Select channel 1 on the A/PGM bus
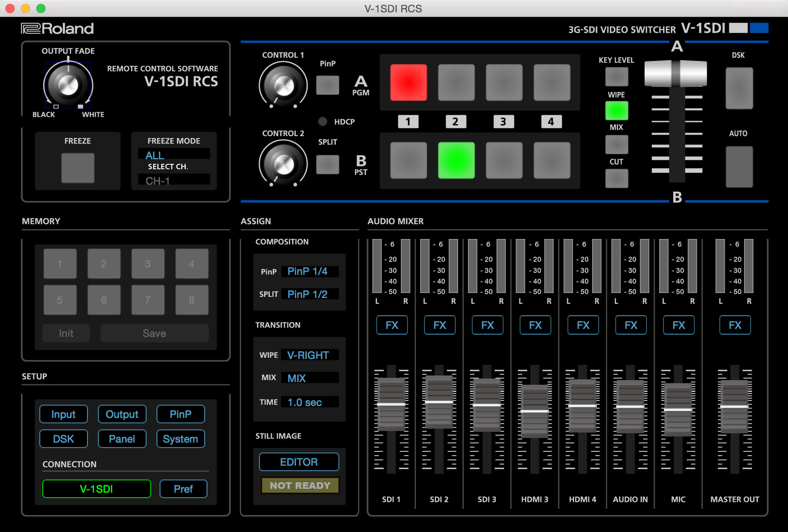The height and width of the screenshot is (532, 788). [x=408, y=82]
